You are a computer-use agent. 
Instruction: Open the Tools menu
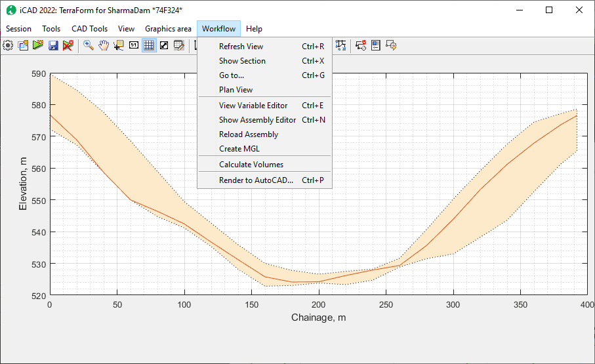51,29
